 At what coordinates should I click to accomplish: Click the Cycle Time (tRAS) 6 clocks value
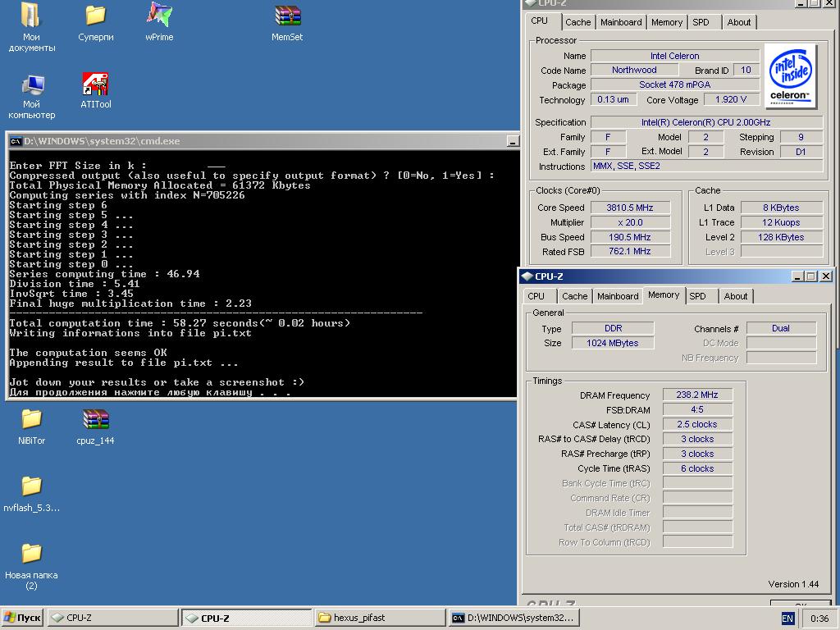tap(697, 468)
